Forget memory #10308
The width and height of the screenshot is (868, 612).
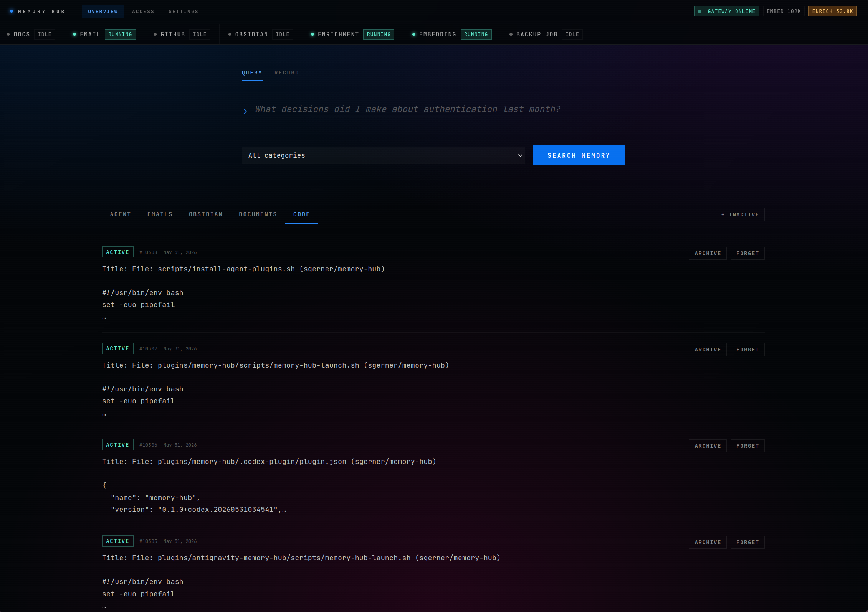coord(747,253)
